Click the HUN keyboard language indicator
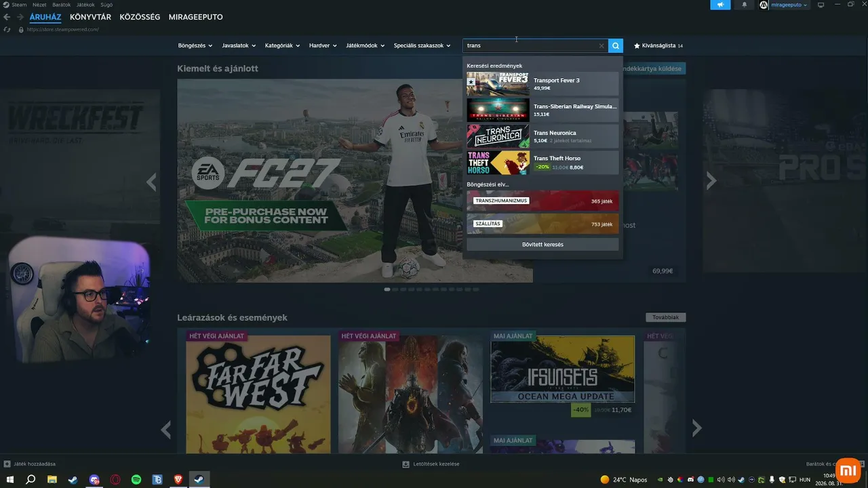The image size is (868, 488). tap(805, 480)
